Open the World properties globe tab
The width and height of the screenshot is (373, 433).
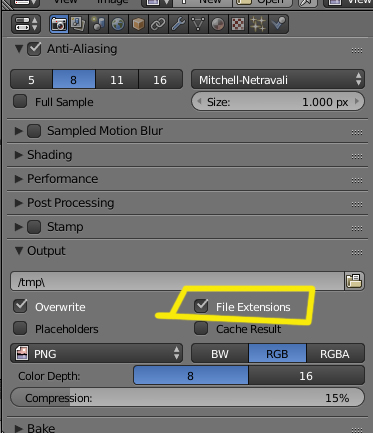point(118,24)
